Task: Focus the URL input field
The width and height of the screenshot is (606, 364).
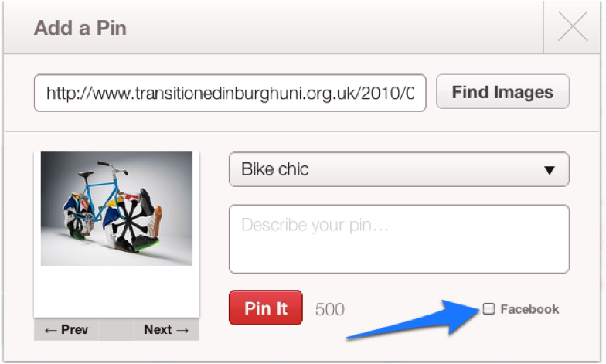Action: click(230, 93)
